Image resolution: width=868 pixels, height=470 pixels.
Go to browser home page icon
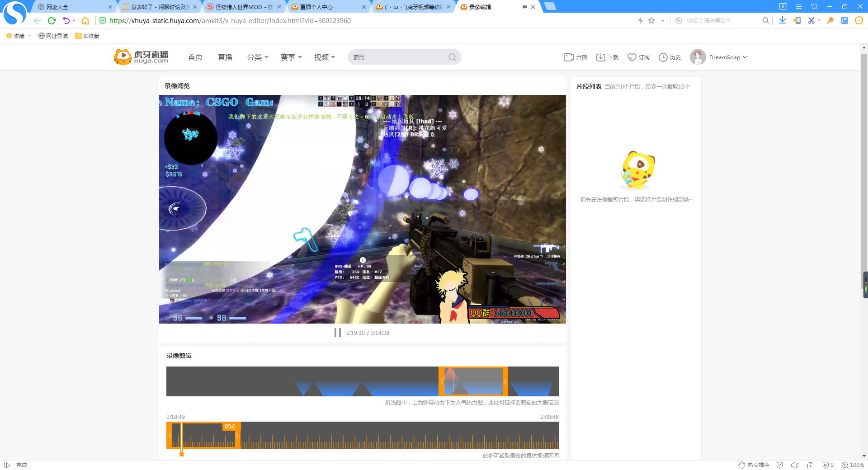tap(85, 20)
